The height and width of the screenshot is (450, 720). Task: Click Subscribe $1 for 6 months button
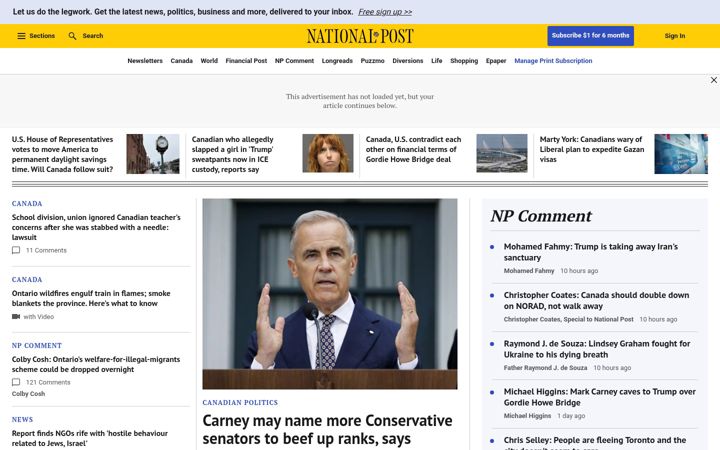591,36
